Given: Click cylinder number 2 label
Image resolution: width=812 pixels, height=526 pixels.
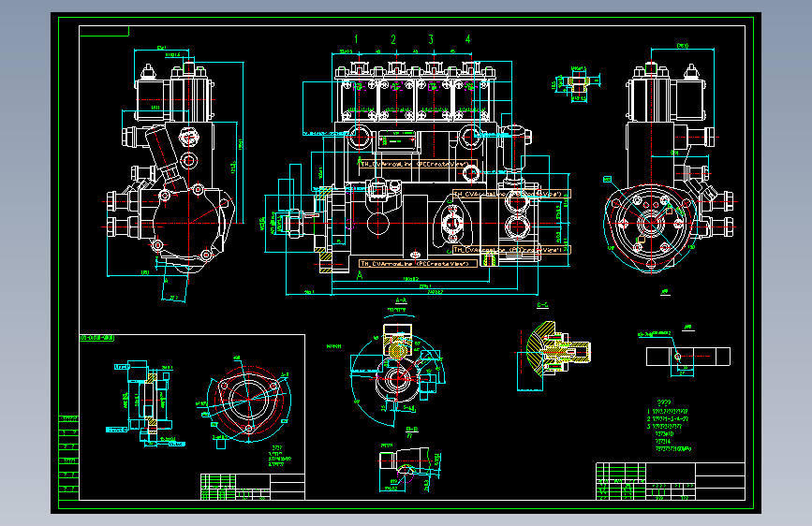Looking at the screenshot, I should [393, 39].
